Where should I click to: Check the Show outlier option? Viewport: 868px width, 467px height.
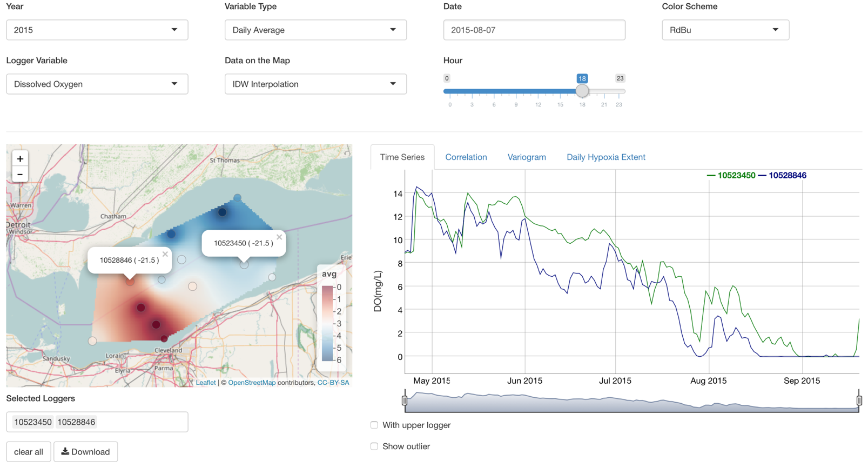click(x=374, y=446)
